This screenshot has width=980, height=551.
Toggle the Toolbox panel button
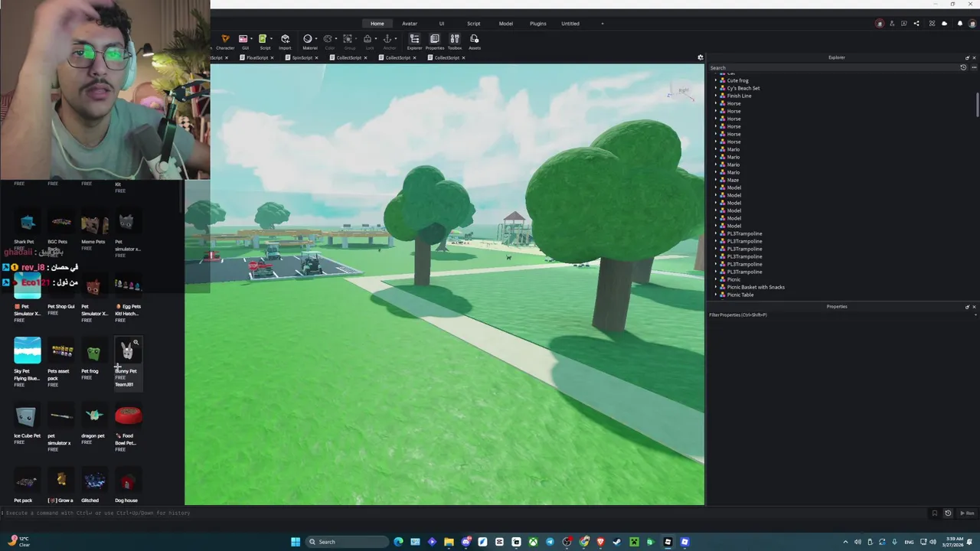(x=455, y=41)
